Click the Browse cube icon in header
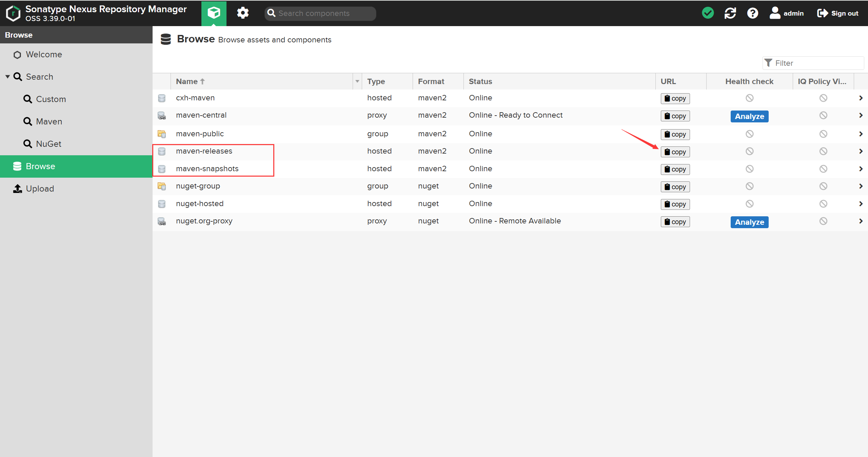This screenshot has height=457, width=868. [x=214, y=13]
